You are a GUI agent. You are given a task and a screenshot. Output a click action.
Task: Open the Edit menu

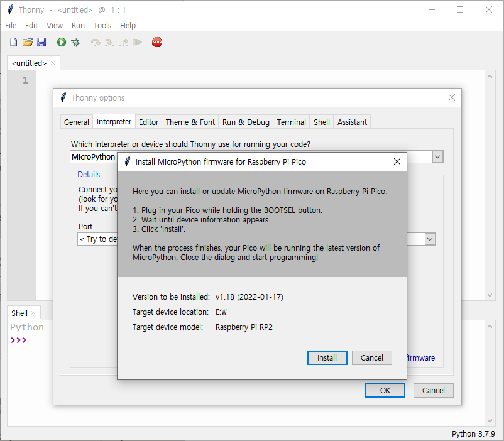(31, 25)
